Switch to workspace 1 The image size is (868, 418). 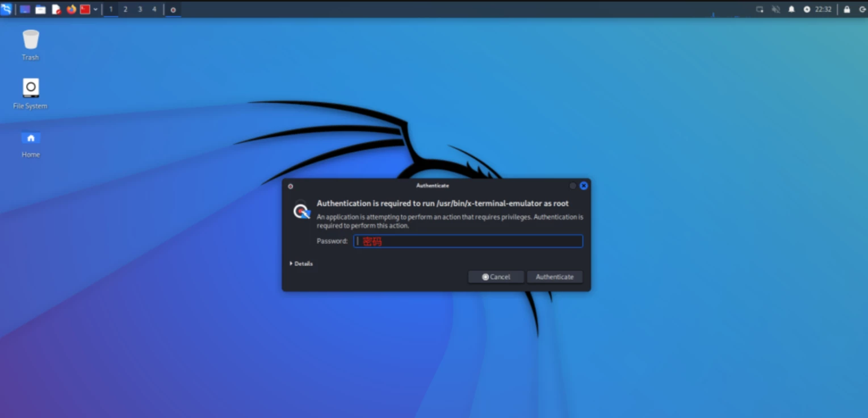click(x=111, y=9)
